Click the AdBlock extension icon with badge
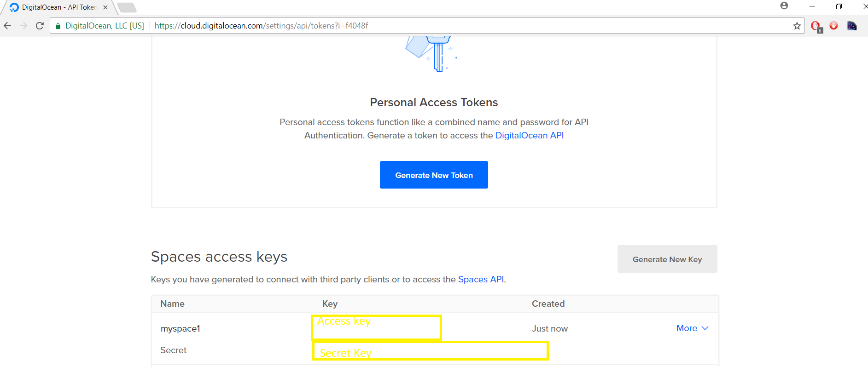The height and width of the screenshot is (367, 868). [816, 26]
